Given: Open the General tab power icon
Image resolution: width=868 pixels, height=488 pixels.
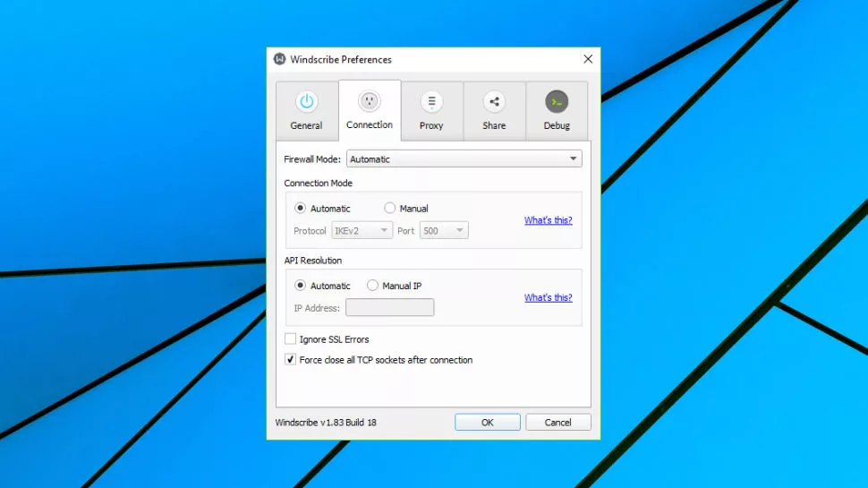Looking at the screenshot, I should 306,102.
